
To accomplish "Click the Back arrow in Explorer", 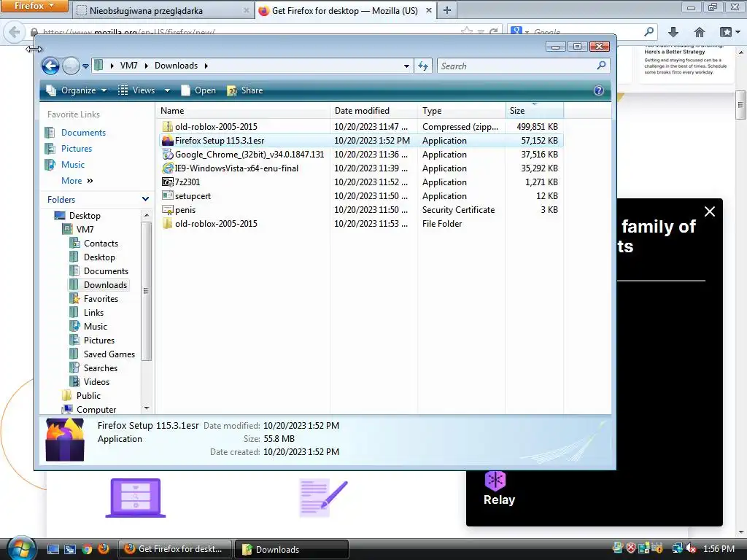I will pyautogui.click(x=50, y=66).
